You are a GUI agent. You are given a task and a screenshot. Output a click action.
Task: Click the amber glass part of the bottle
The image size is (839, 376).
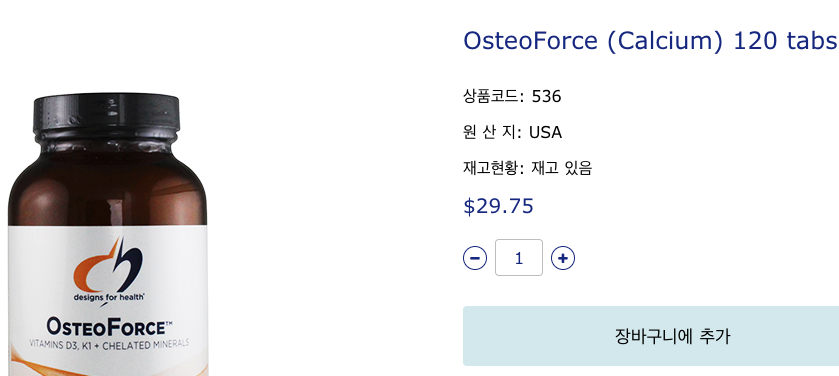click(x=107, y=182)
